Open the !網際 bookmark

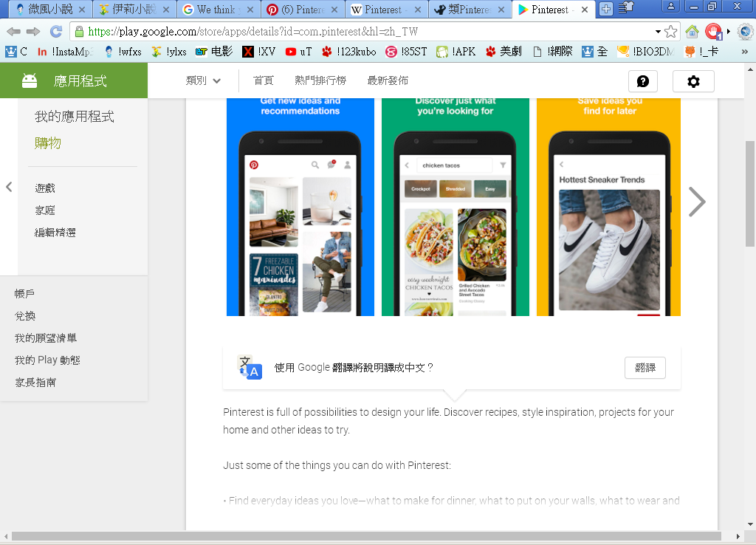tap(552, 52)
